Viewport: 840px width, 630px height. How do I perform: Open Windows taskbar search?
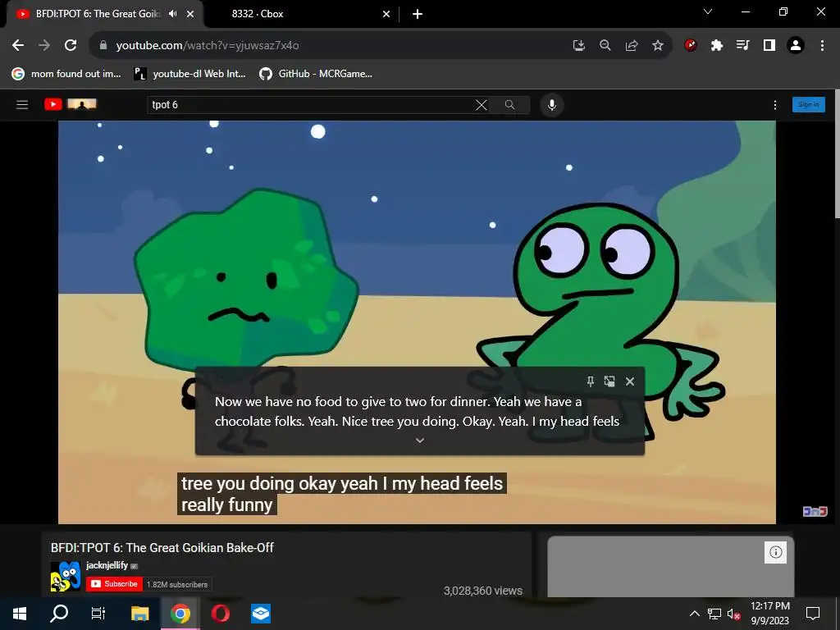[x=59, y=614]
